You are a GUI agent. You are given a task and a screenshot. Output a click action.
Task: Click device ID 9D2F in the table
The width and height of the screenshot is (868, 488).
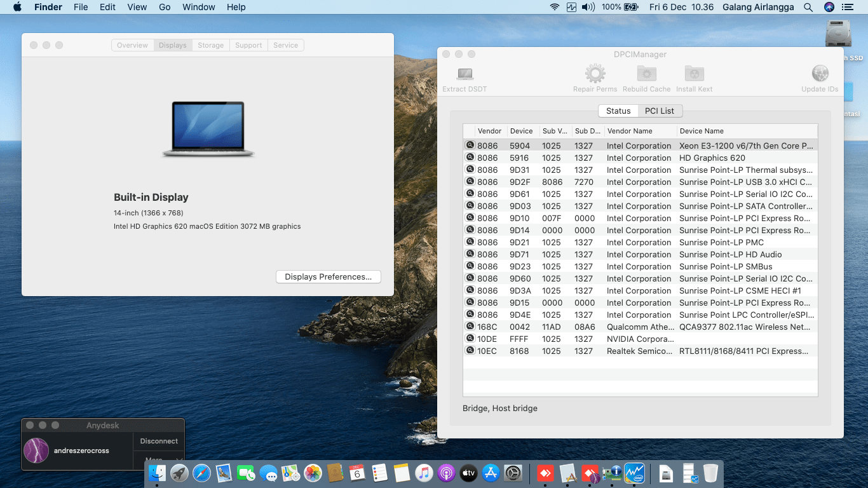pos(520,182)
